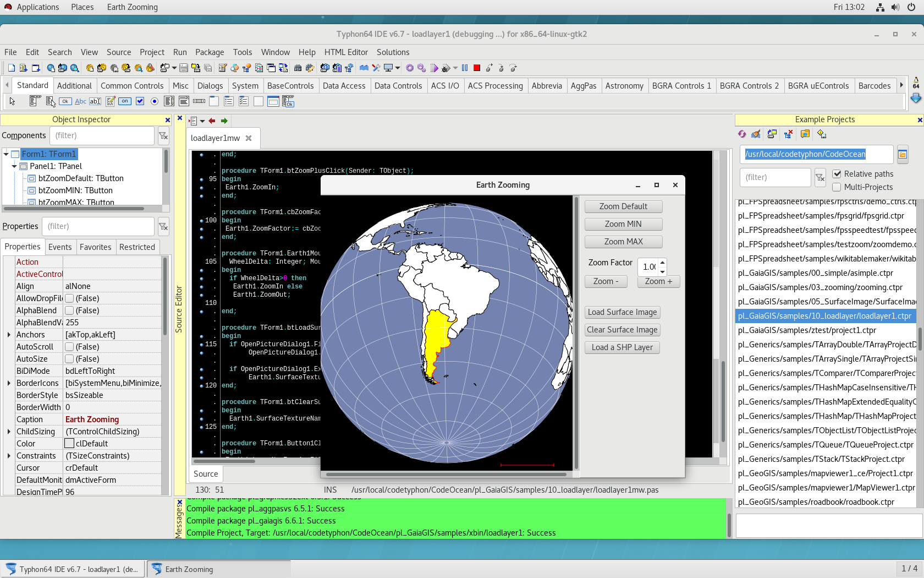Expand the BorderIcons property

[x=9, y=383]
